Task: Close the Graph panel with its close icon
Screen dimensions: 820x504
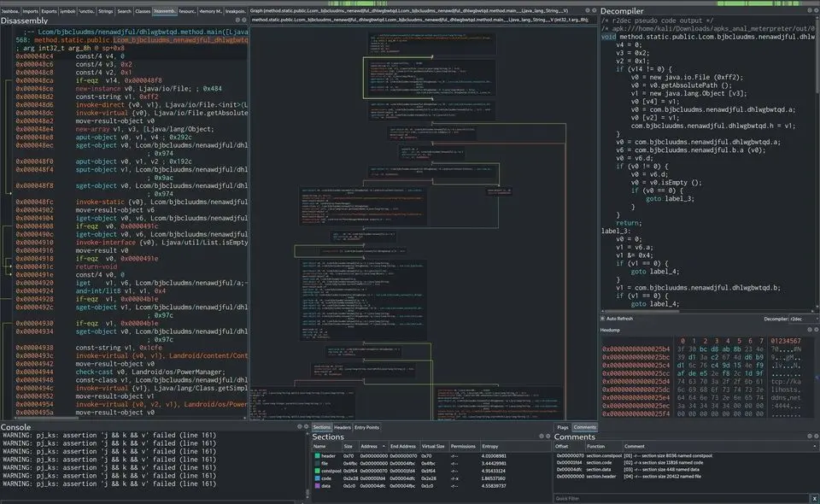Action: 594,10
